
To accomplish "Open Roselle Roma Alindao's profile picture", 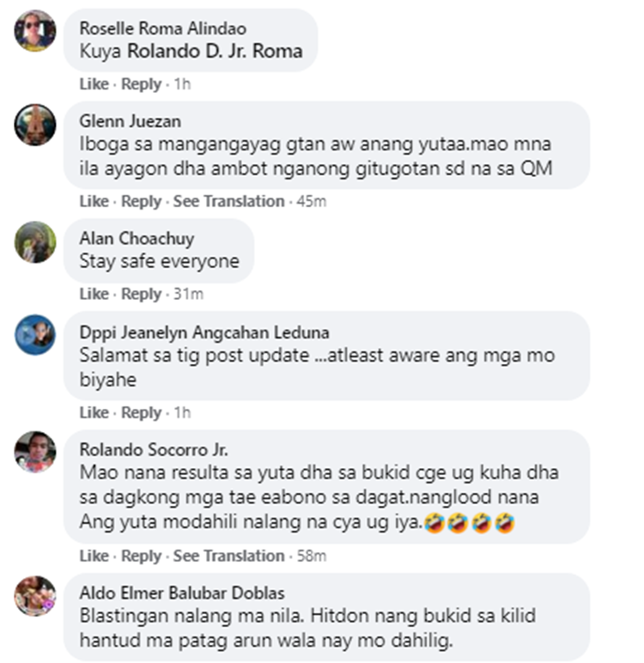I will tap(35, 31).
